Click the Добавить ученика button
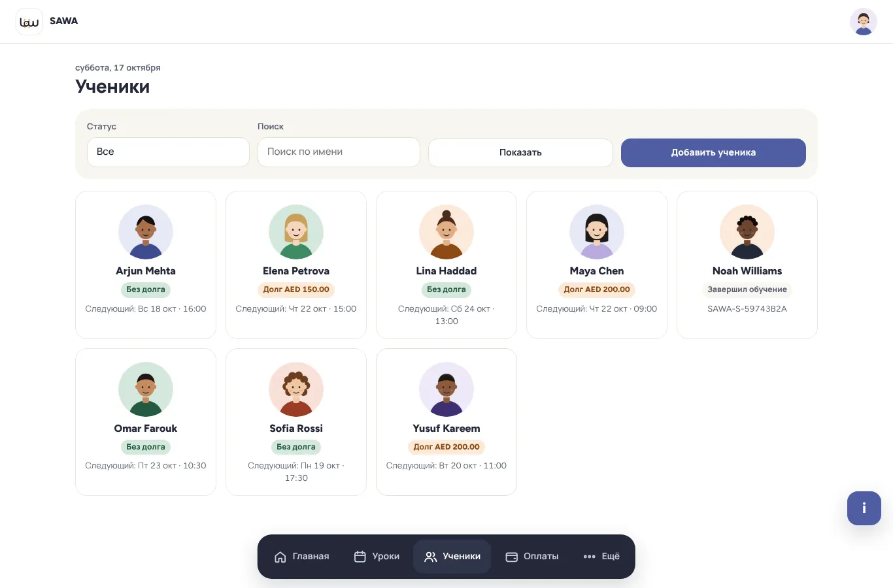Image resolution: width=893 pixels, height=588 pixels. click(x=713, y=153)
